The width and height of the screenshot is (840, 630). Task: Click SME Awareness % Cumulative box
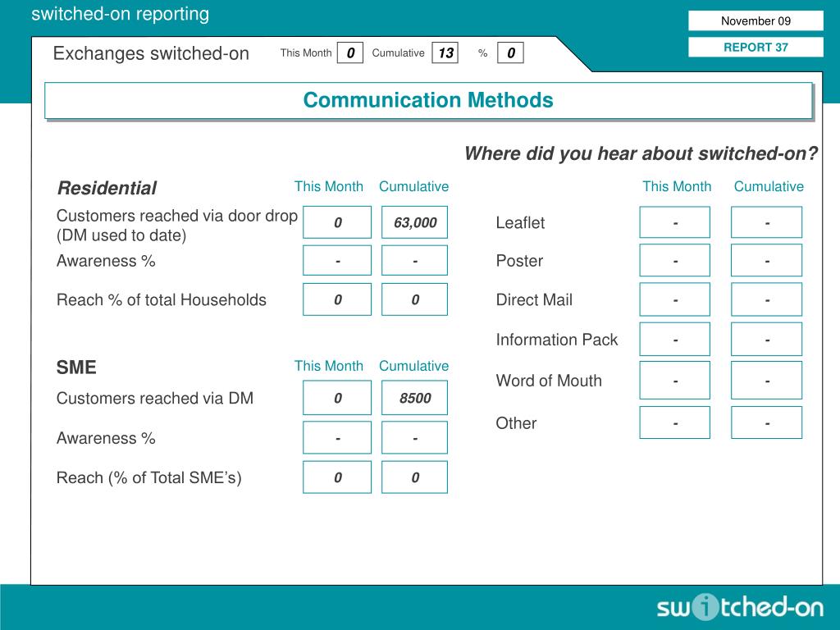click(414, 438)
